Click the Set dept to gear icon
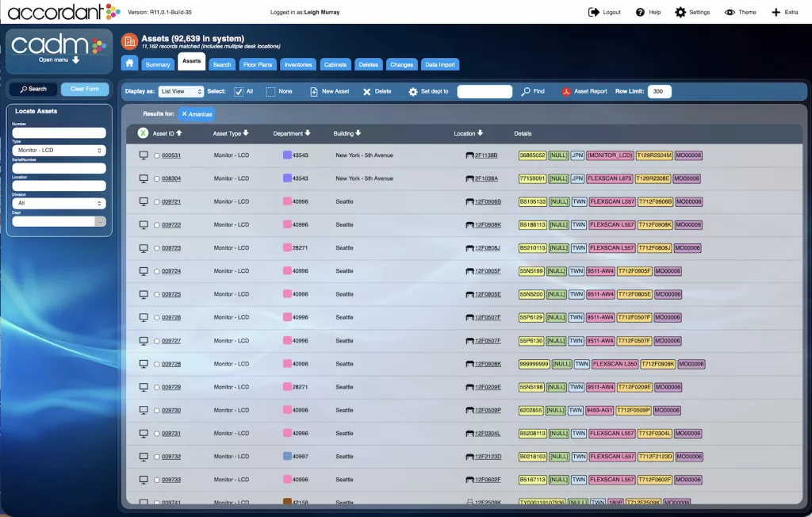 pyautogui.click(x=412, y=92)
